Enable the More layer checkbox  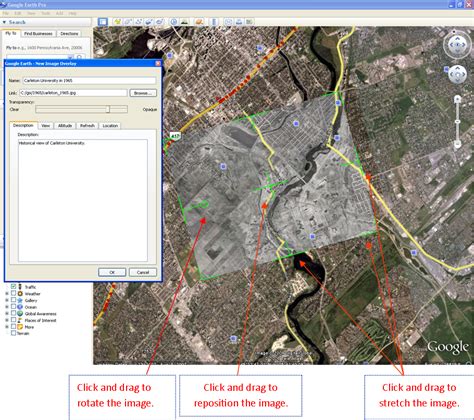point(13,327)
